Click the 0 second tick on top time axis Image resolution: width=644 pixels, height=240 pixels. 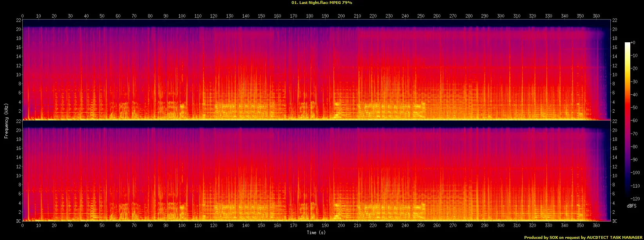(22, 16)
